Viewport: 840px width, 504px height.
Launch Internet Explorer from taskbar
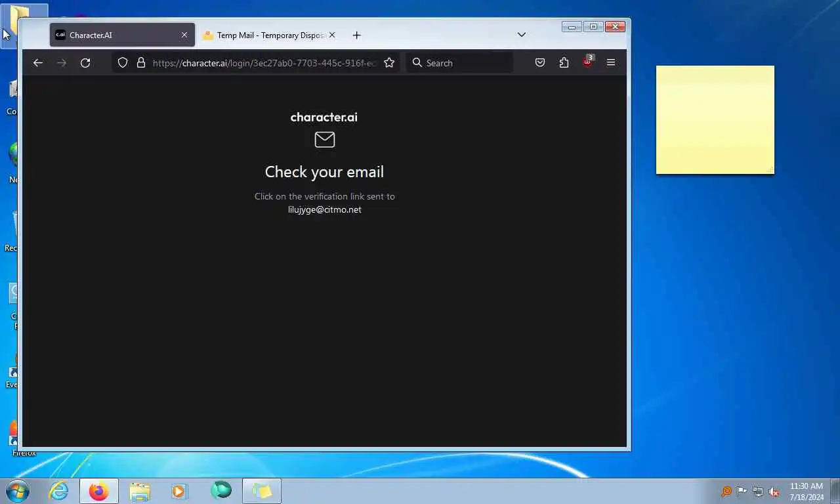coord(59,491)
